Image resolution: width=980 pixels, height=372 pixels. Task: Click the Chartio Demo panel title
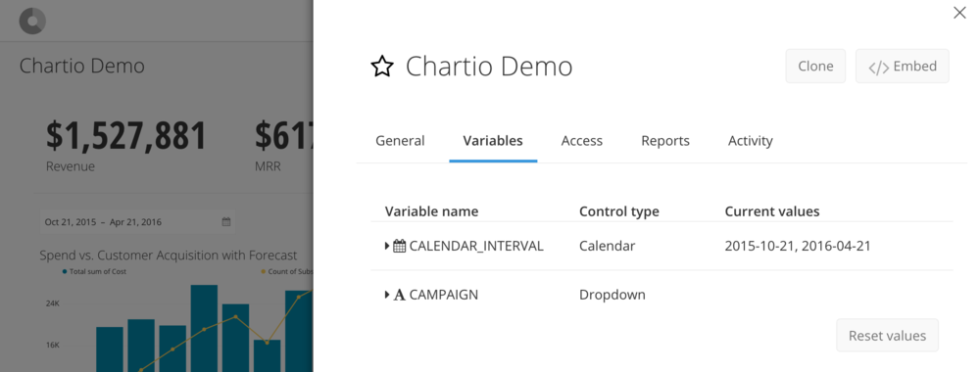pyautogui.click(x=489, y=67)
